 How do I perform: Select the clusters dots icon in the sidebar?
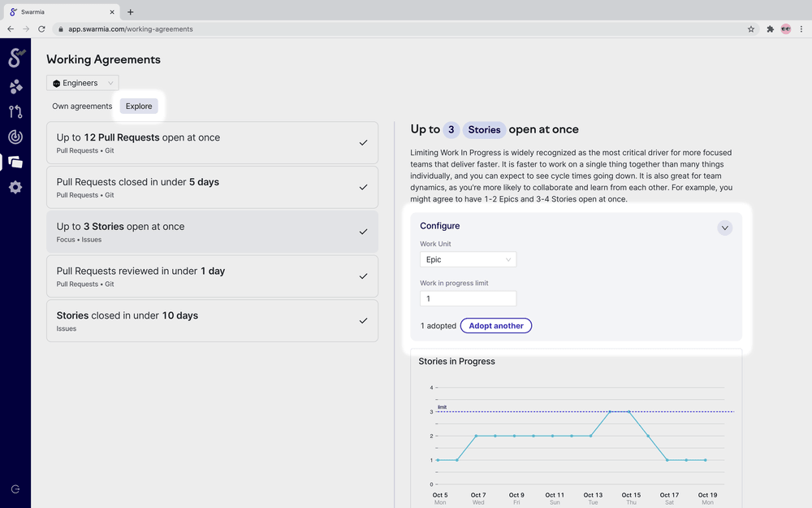14,86
